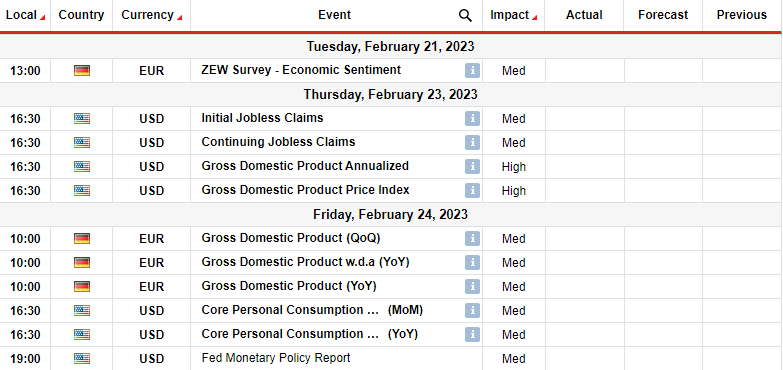Click Med impact for Continuing Jobless Claims
This screenshot has height=370, width=783.
point(513,143)
